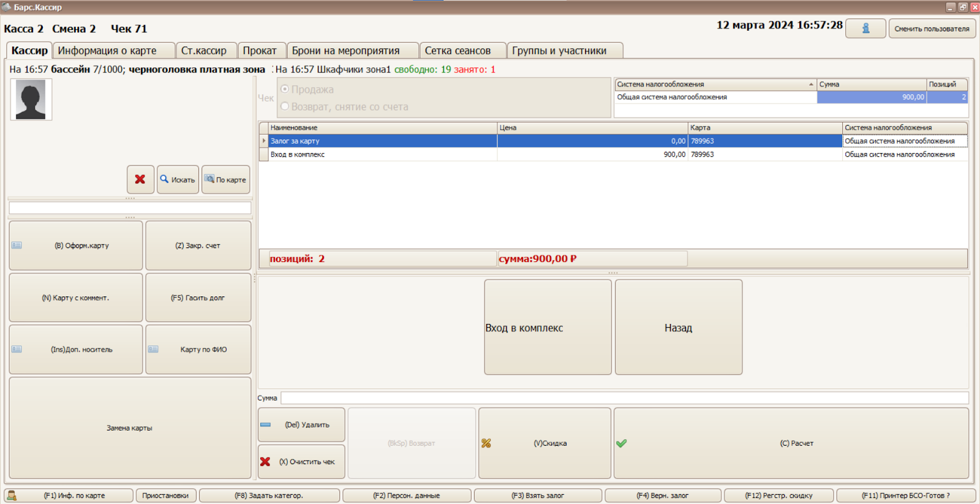Viewport: 980px width, 504px height.
Task: Click tax system cell in Вход в комплекс row
Action: pyautogui.click(x=905, y=154)
